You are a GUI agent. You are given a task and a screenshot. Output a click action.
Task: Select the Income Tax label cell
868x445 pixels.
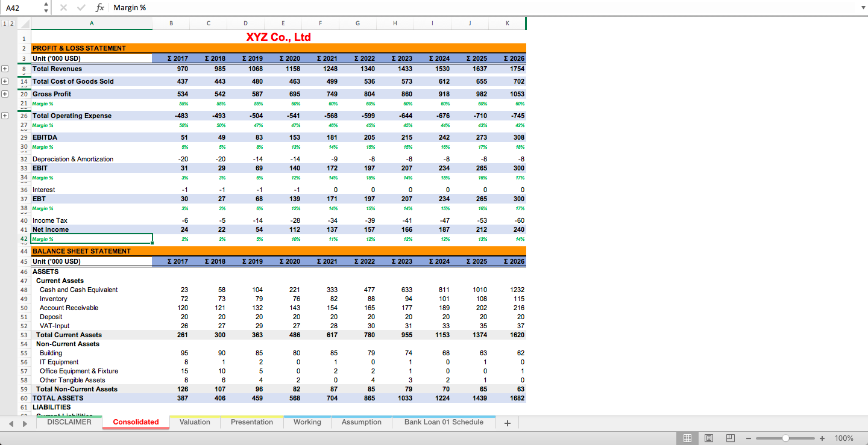tap(92, 220)
